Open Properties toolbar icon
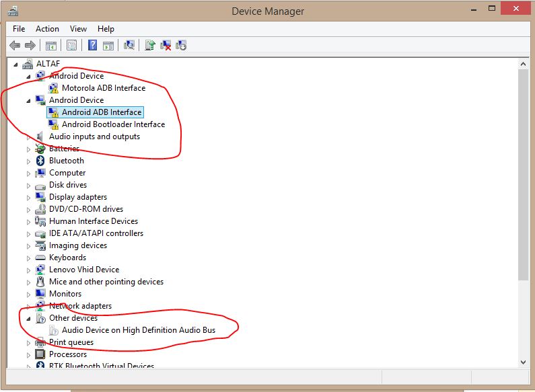 (71, 45)
